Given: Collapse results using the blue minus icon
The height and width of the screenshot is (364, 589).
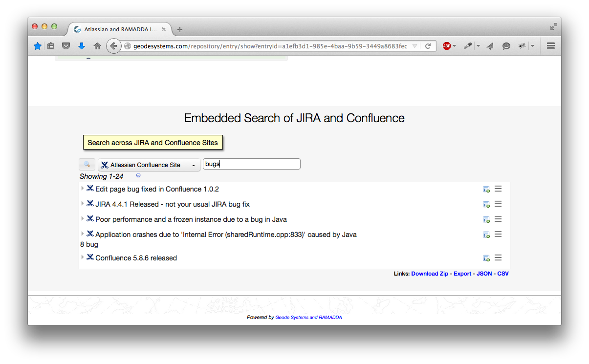Looking at the screenshot, I should click(138, 175).
